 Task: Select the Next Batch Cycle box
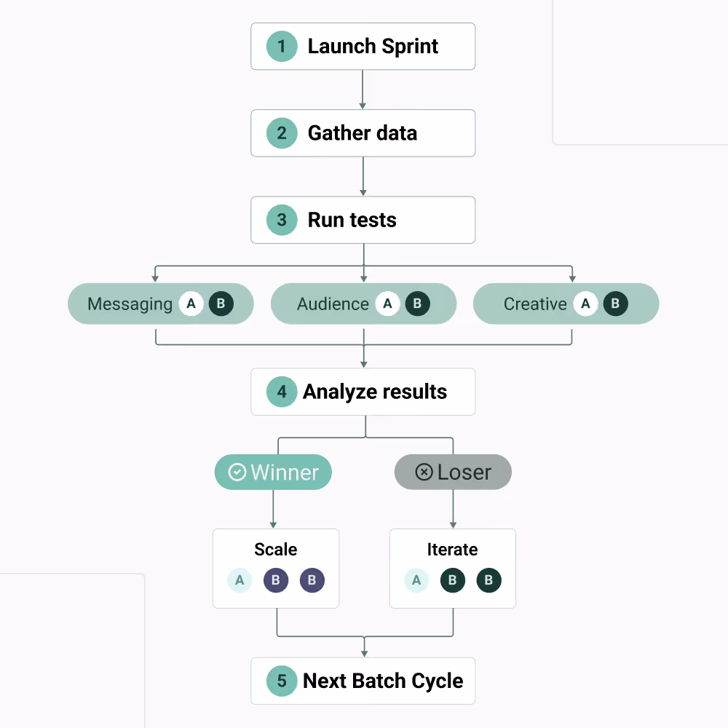tap(363, 681)
